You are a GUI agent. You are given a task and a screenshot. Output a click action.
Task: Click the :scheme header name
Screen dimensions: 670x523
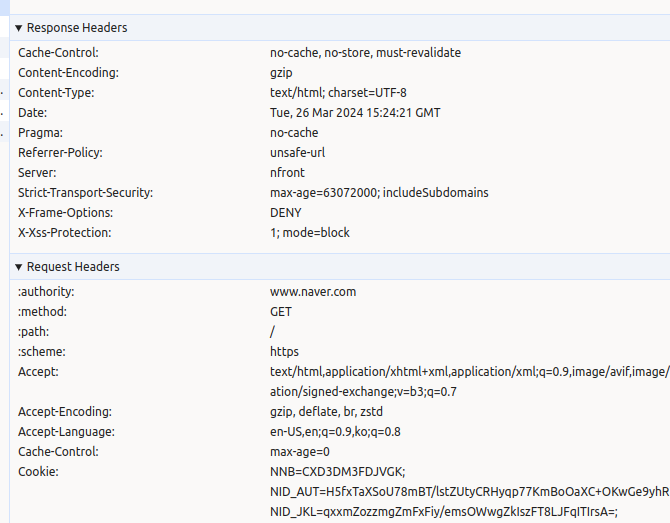[x=41, y=352]
